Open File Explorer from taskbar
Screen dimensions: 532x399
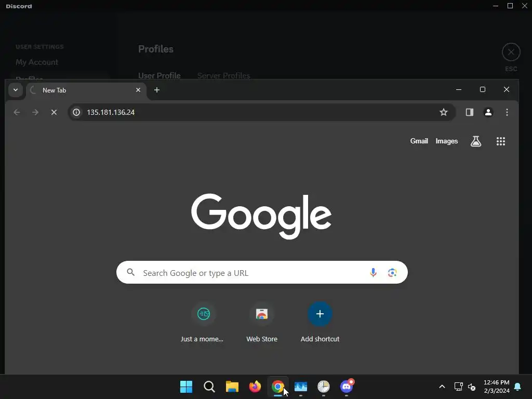(232, 387)
